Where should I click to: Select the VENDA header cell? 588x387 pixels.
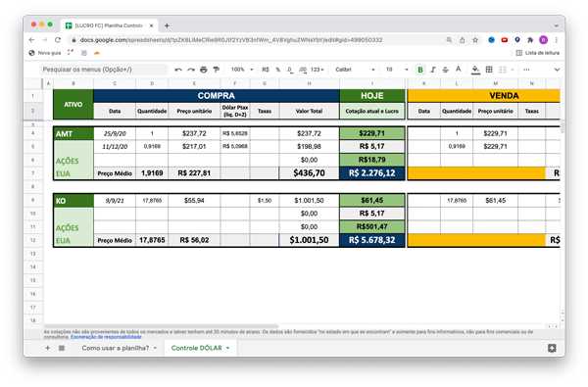[x=484, y=96]
